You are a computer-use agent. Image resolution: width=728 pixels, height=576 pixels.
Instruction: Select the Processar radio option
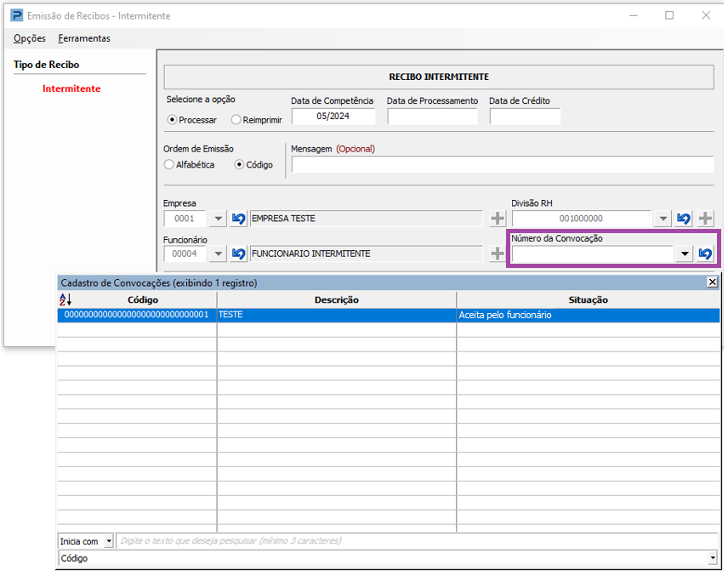(x=191, y=120)
